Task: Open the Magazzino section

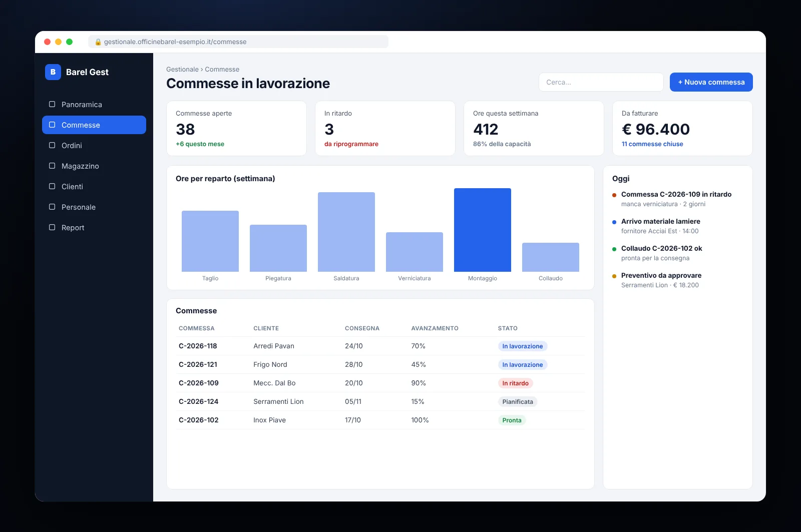Action: click(94, 166)
